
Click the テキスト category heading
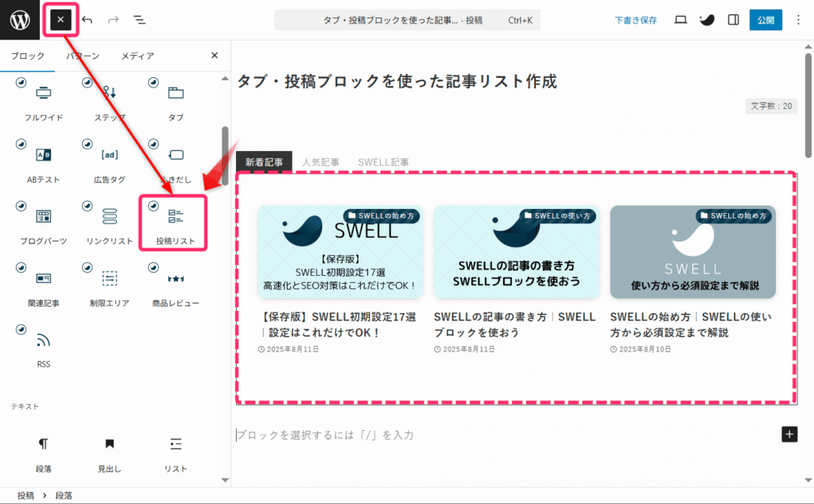(x=25, y=406)
